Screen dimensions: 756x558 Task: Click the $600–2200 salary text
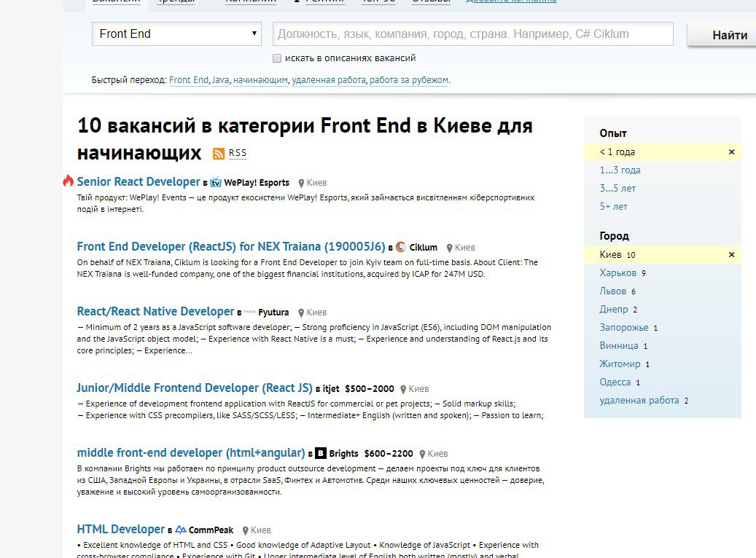pyautogui.click(x=389, y=454)
